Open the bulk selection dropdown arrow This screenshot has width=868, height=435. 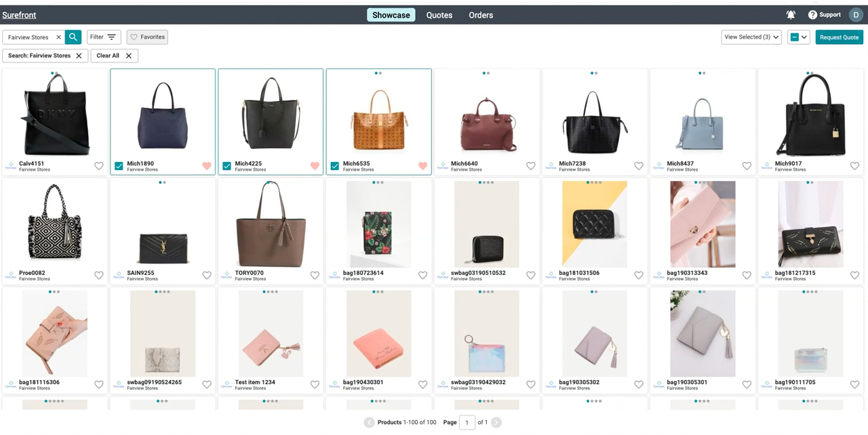pos(804,37)
